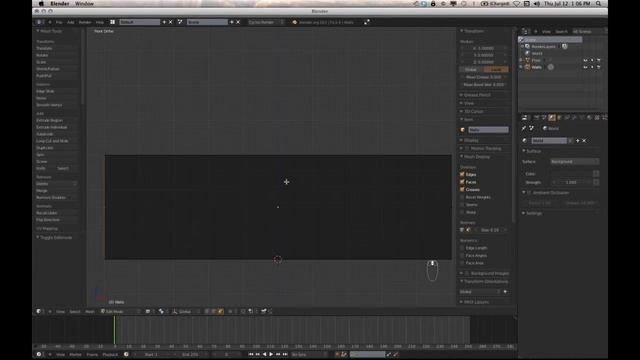The image size is (640, 360).
Task: Open the World properties tab icon
Action: [552, 118]
